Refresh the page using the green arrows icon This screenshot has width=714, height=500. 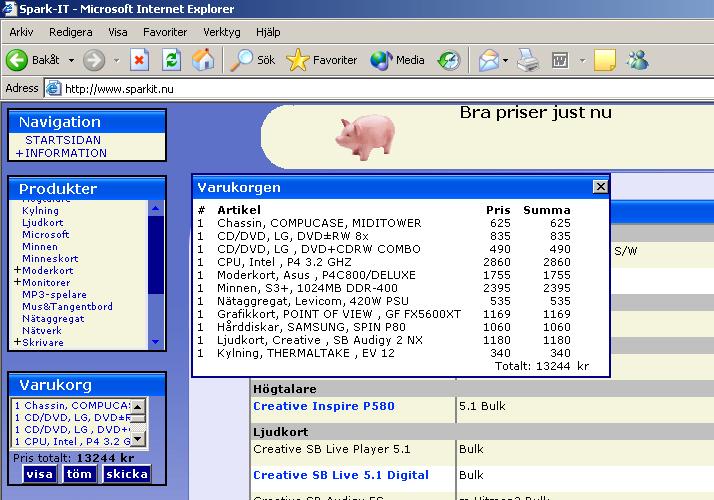point(171,60)
